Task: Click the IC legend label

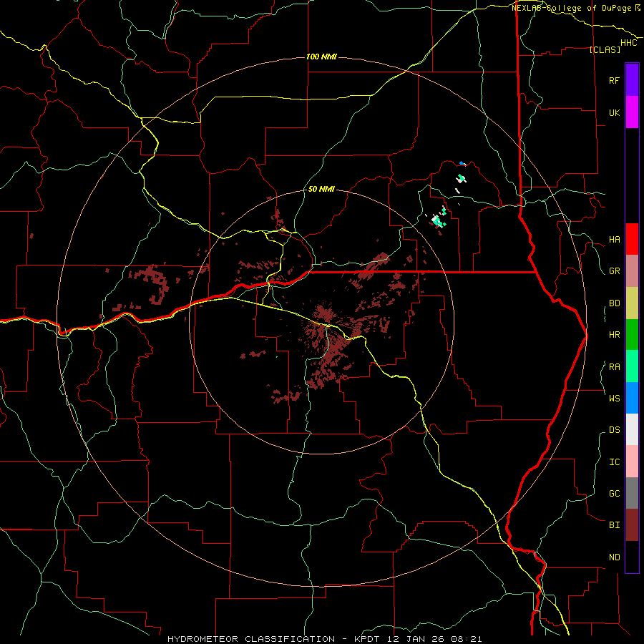Action: [614, 462]
